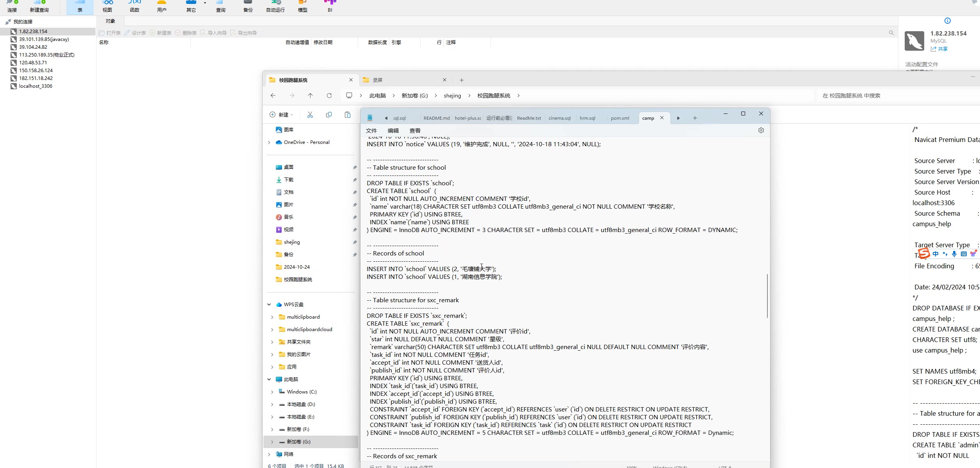
Task: Collapse 此电脑 (This PC) tree node
Action: 269,379
